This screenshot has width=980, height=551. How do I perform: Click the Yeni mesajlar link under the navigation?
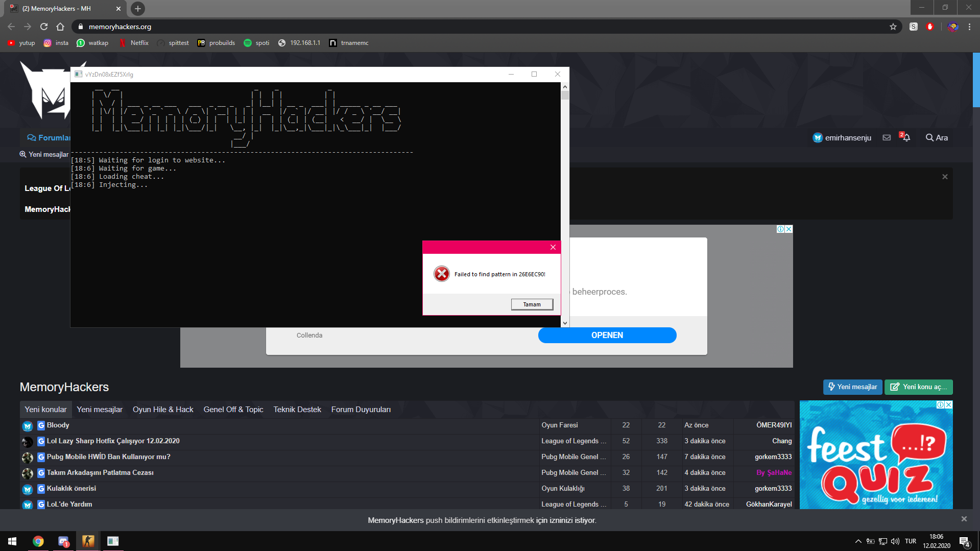[44, 154]
